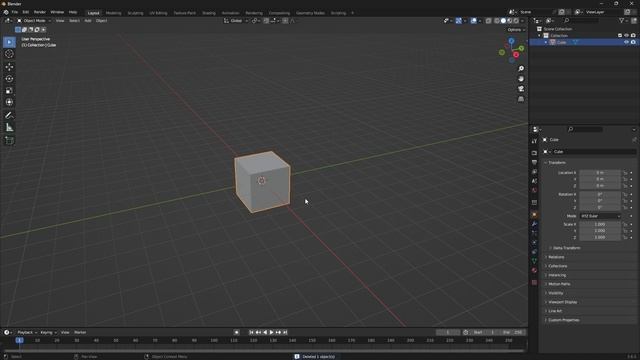Open the Object Mode dropdown
640x360 pixels.
point(34,21)
